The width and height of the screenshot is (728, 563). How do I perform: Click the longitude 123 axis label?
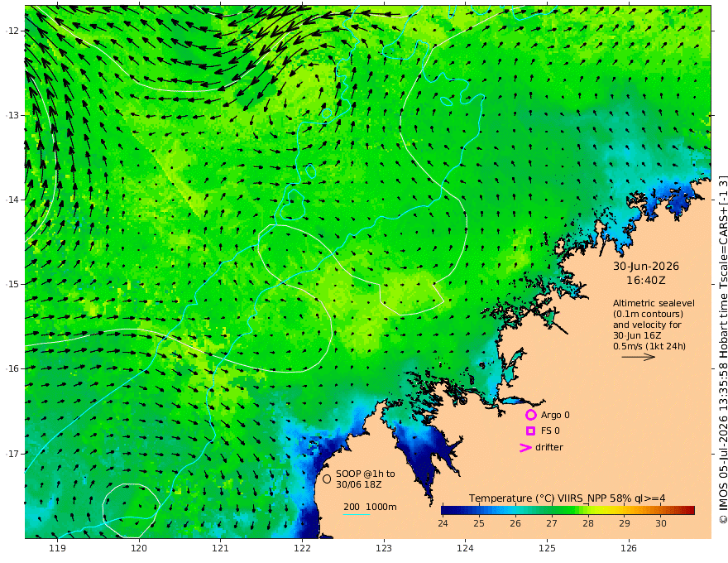384,549
